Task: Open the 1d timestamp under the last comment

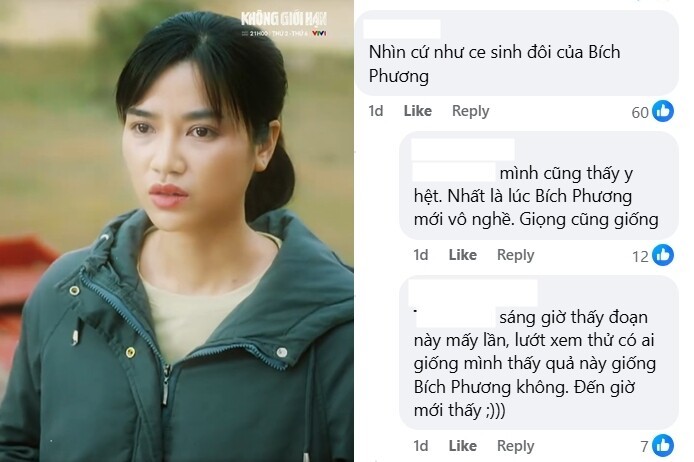Action: [x=420, y=446]
